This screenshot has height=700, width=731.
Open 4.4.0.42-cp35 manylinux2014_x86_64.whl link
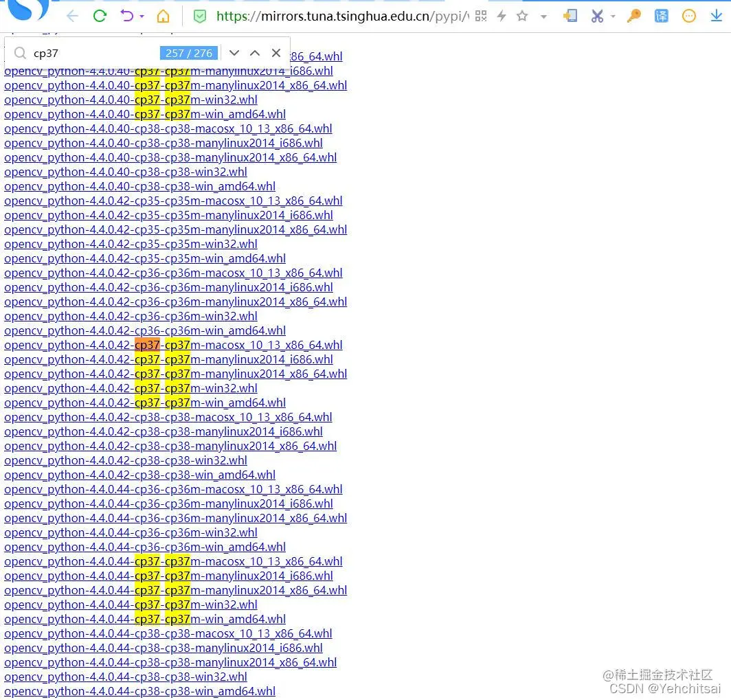coord(176,229)
